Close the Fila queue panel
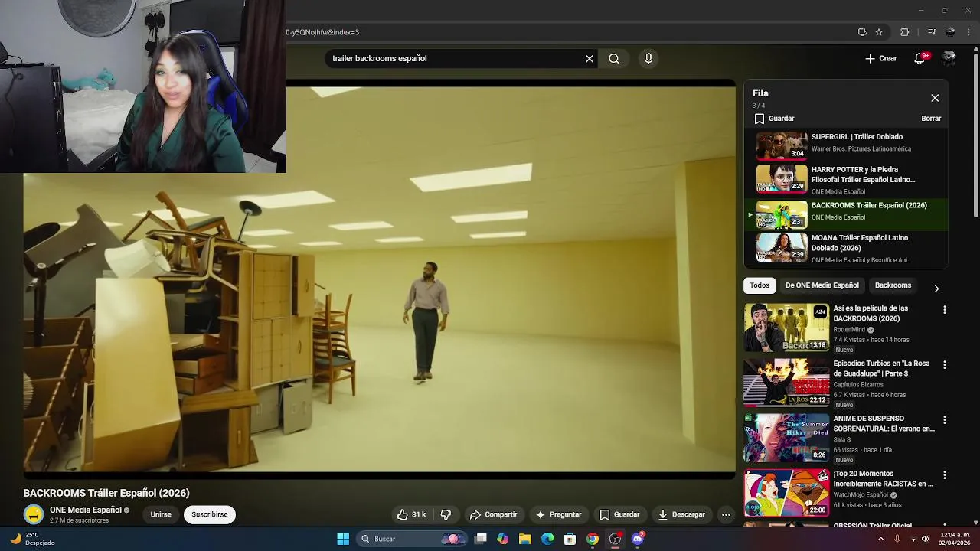This screenshot has width=980, height=551. [935, 98]
